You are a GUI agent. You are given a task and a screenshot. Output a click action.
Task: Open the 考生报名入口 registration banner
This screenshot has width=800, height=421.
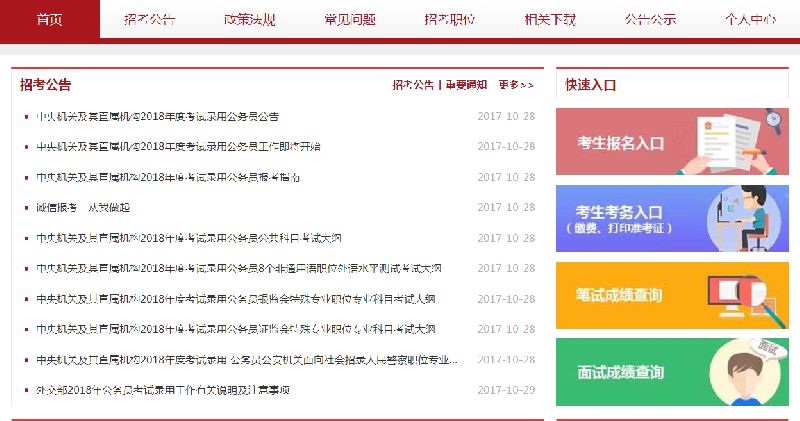click(672, 142)
